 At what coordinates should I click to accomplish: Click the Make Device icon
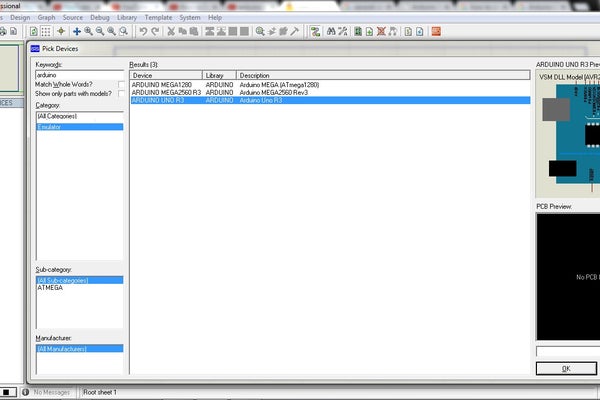[272, 31]
